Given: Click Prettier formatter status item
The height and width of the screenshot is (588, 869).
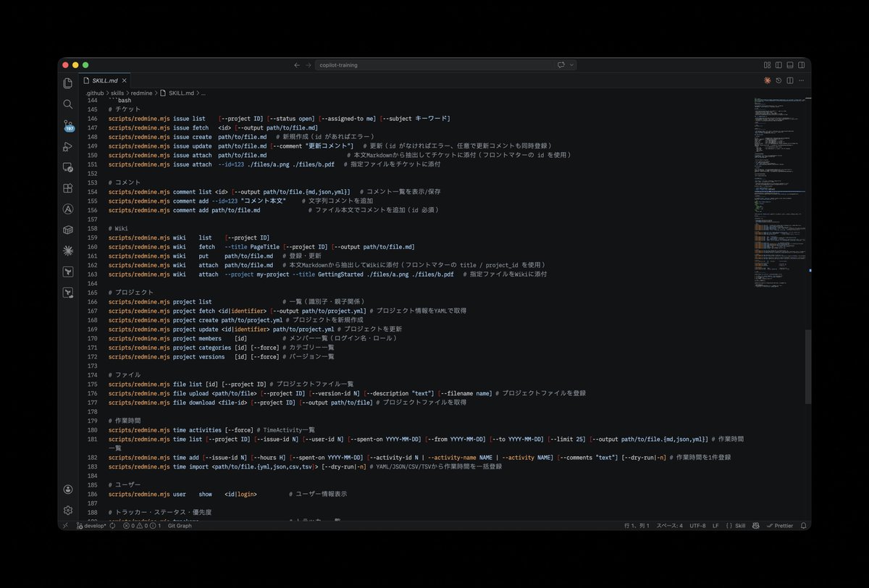Looking at the screenshot, I should coord(780,526).
